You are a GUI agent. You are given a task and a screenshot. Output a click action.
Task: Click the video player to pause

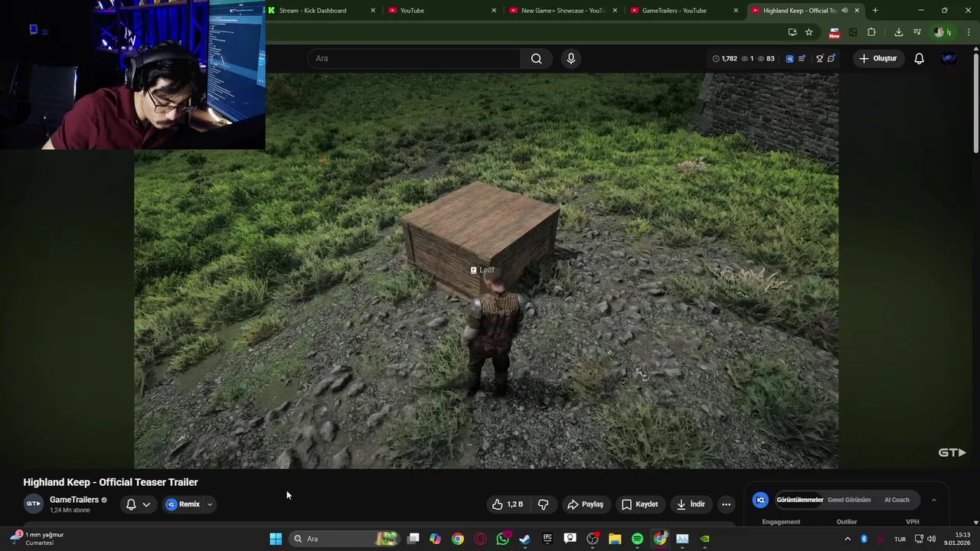(x=486, y=270)
